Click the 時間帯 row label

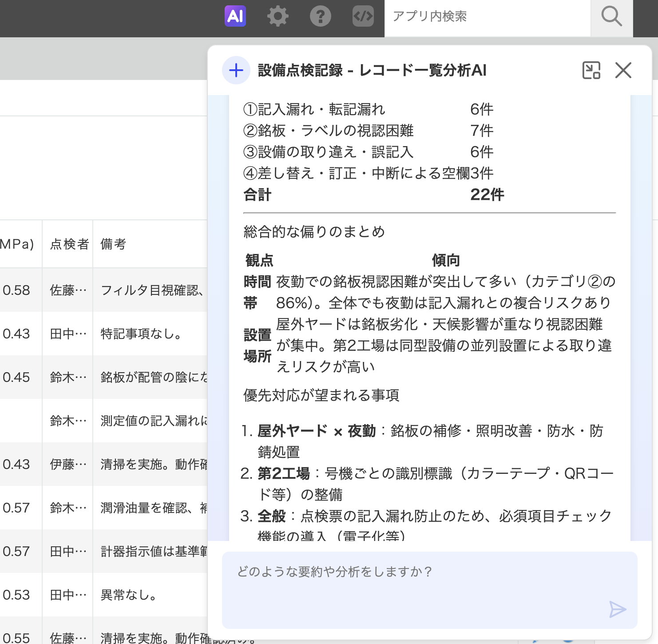(x=258, y=292)
